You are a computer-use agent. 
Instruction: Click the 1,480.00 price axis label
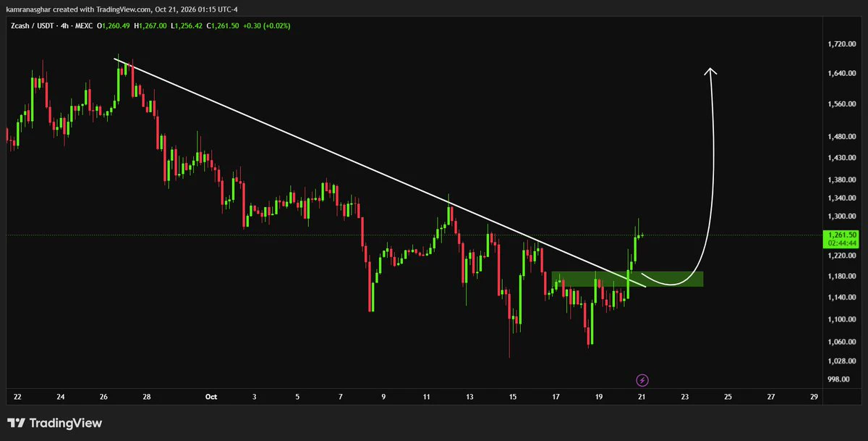(x=842, y=137)
